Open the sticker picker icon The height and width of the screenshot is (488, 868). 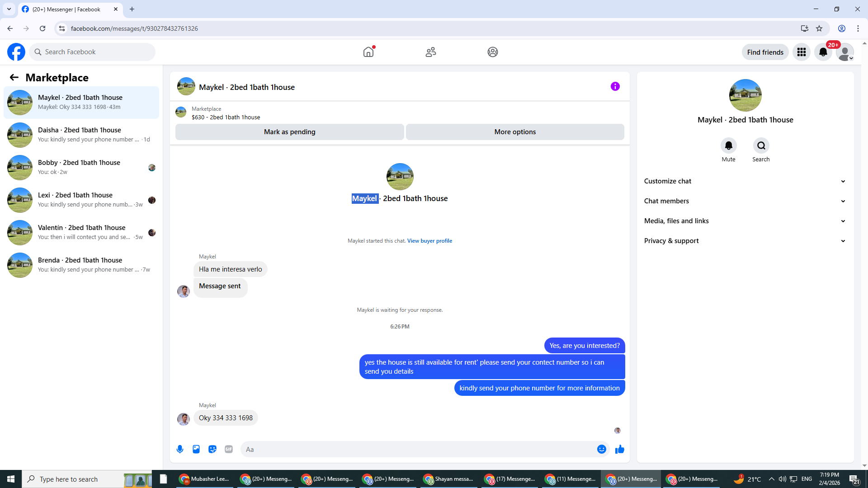pyautogui.click(x=212, y=449)
